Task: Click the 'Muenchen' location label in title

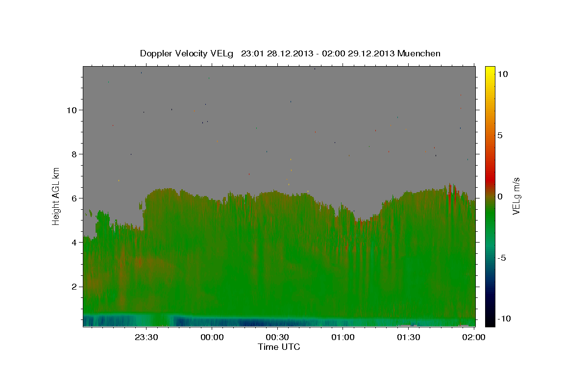Action: click(x=419, y=53)
